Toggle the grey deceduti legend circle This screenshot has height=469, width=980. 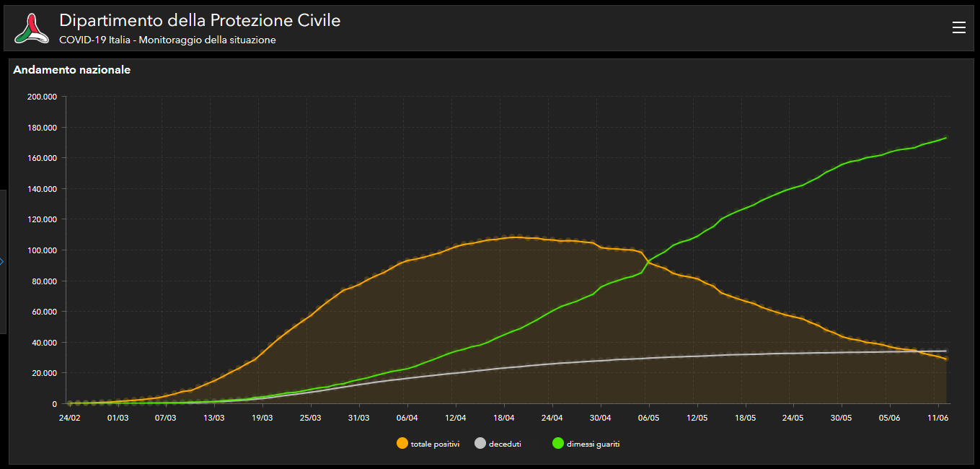pos(480,444)
